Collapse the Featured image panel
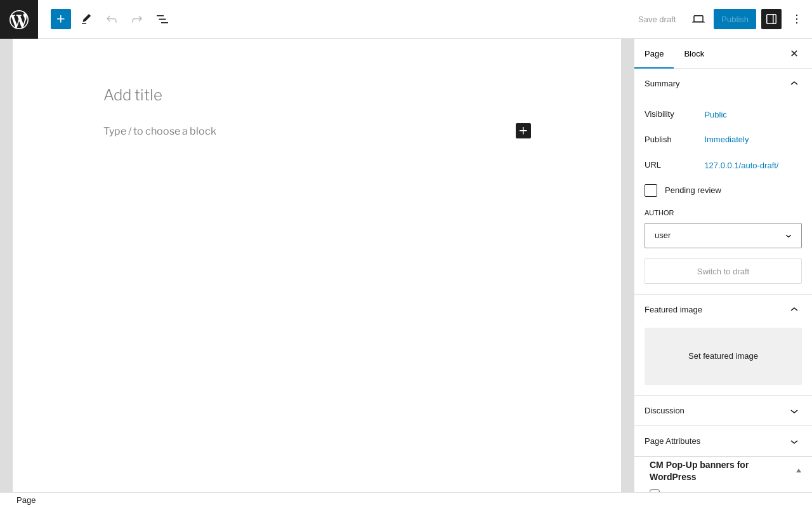The image size is (812, 508). pos(723,310)
